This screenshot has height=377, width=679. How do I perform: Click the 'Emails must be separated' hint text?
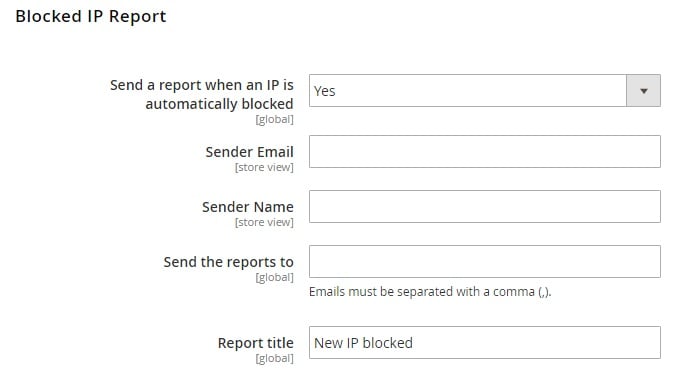[430, 292]
